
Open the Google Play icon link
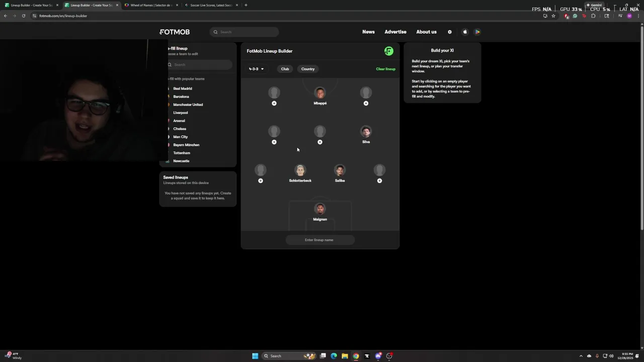point(477,32)
